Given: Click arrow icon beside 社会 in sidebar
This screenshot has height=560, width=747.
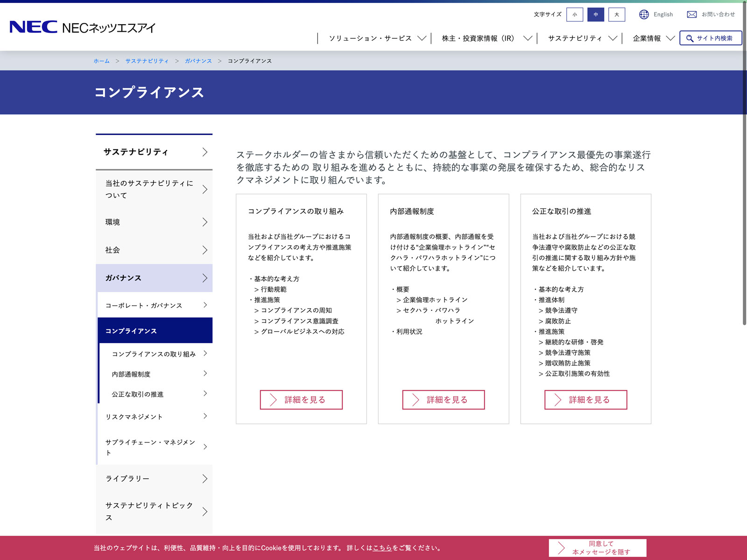Looking at the screenshot, I should point(204,250).
